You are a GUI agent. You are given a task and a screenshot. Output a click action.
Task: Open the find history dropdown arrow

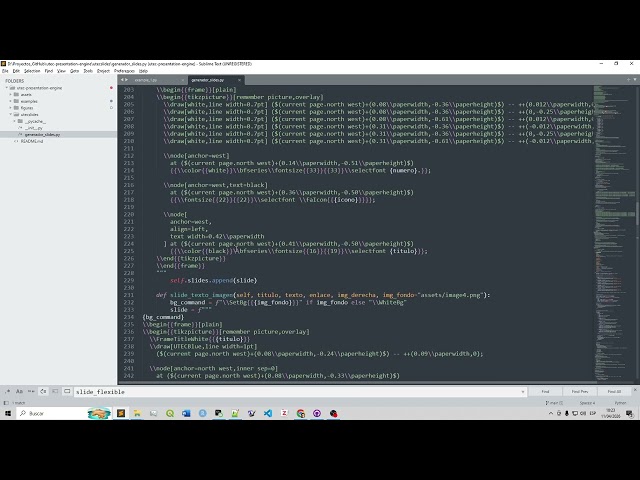523,392
